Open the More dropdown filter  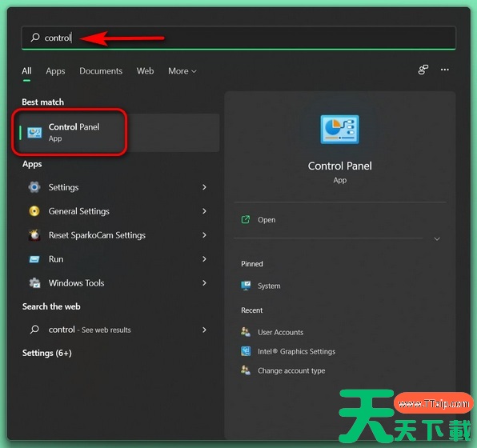(x=182, y=71)
